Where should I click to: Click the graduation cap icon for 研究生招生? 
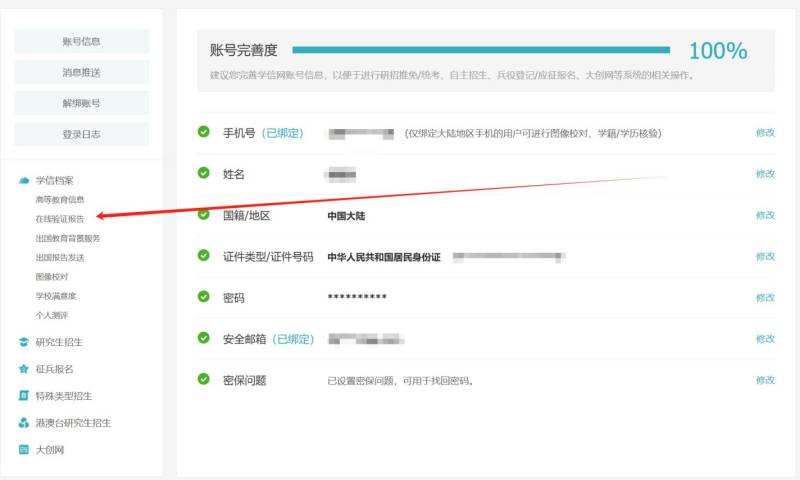coord(24,342)
